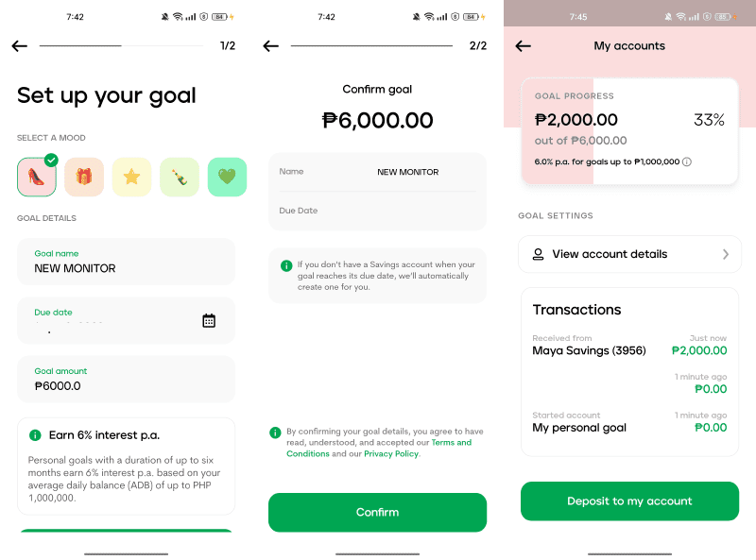Edit the Goal amount field
The image size is (756, 560).
127,380
